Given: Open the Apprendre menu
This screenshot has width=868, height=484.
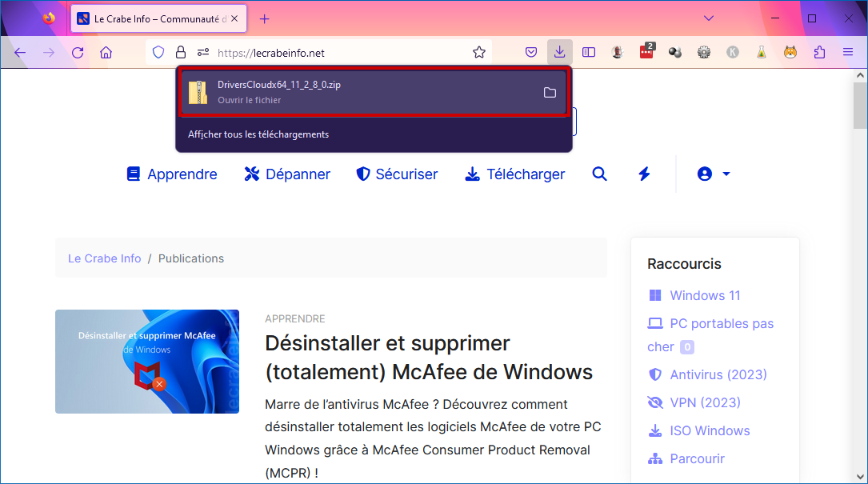Looking at the screenshot, I should [x=172, y=174].
